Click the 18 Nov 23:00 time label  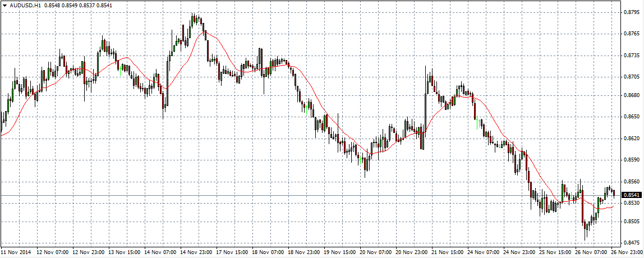click(x=304, y=252)
